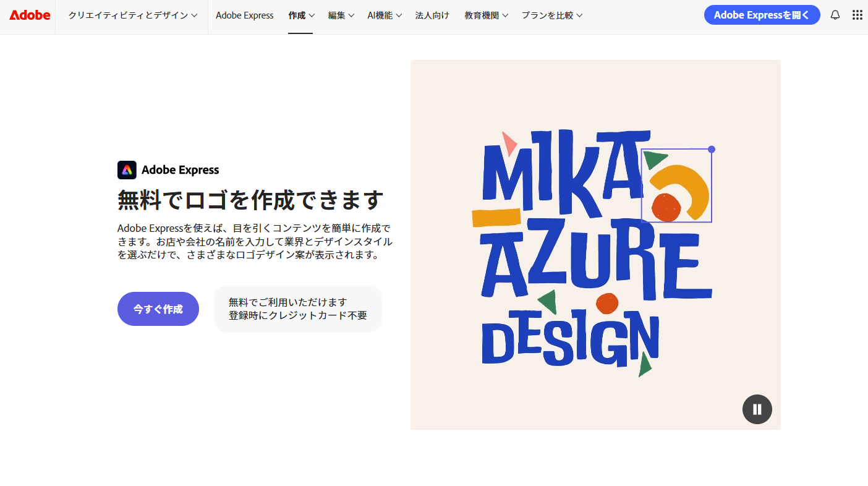Image resolution: width=868 pixels, height=486 pixels.
Task: Expand the 教育機関 dropdown
Action: 487,15
